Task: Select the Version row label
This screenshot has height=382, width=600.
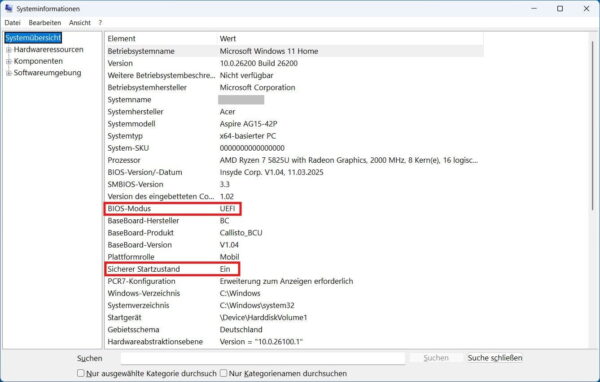Action: (x=120, y=63)
